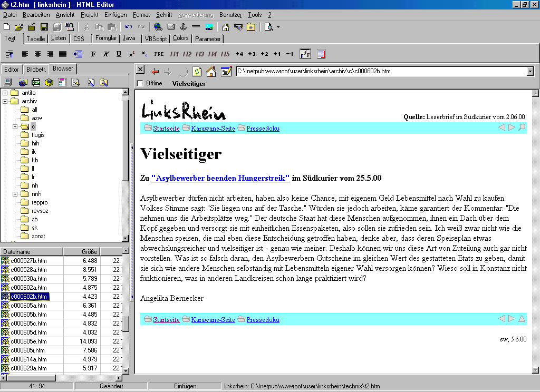Image resolution: width=540 pixels, height=392 pixels.
Task: Click the top Karawane-Seite link
Action: (x=213, y=129)
